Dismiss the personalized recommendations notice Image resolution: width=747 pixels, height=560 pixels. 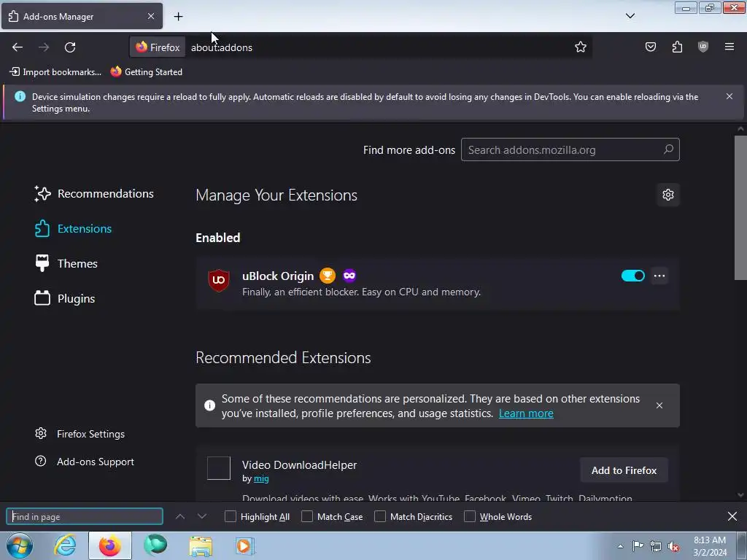click(659, 405)
